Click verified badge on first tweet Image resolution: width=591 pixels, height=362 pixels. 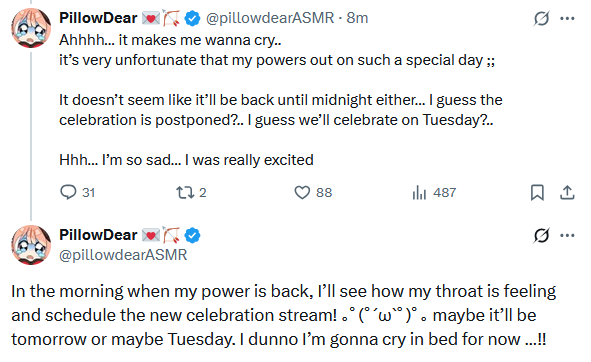coord(193,18)
